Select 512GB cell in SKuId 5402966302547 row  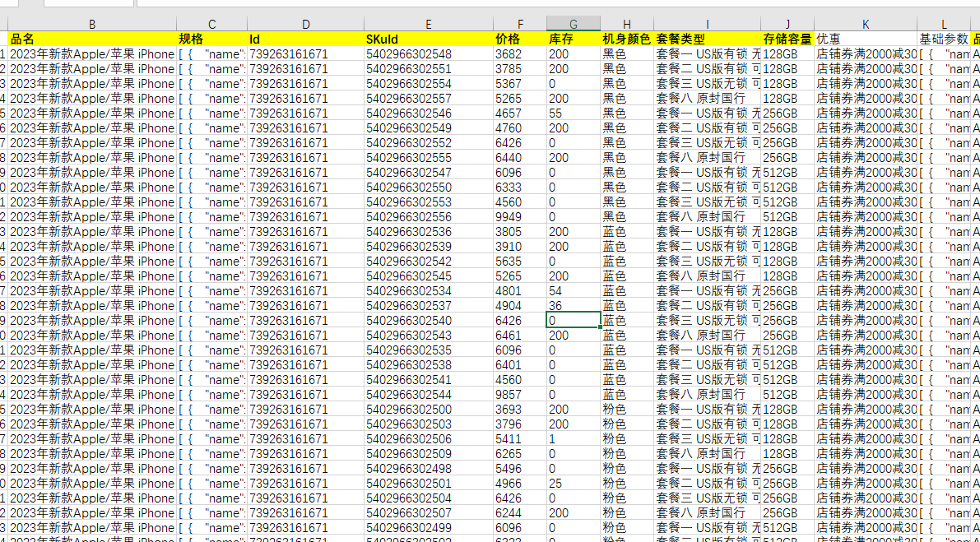[x=787, y=173]
